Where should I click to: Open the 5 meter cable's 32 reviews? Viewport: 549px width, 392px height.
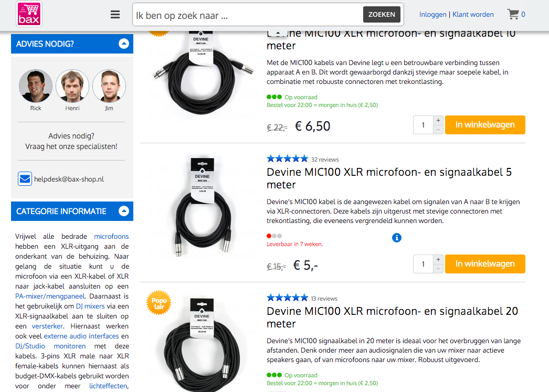pos(325,160)
